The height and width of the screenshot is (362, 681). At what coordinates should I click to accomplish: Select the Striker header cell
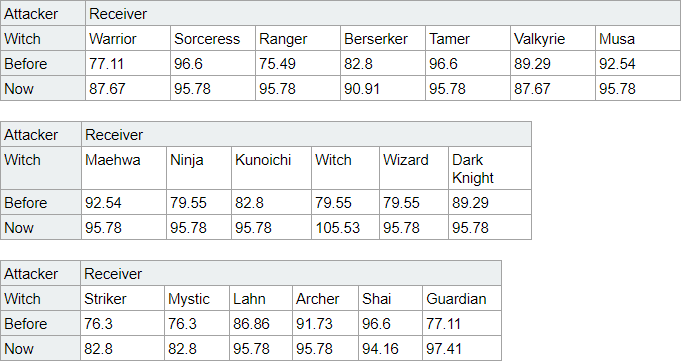coord(122,299)
